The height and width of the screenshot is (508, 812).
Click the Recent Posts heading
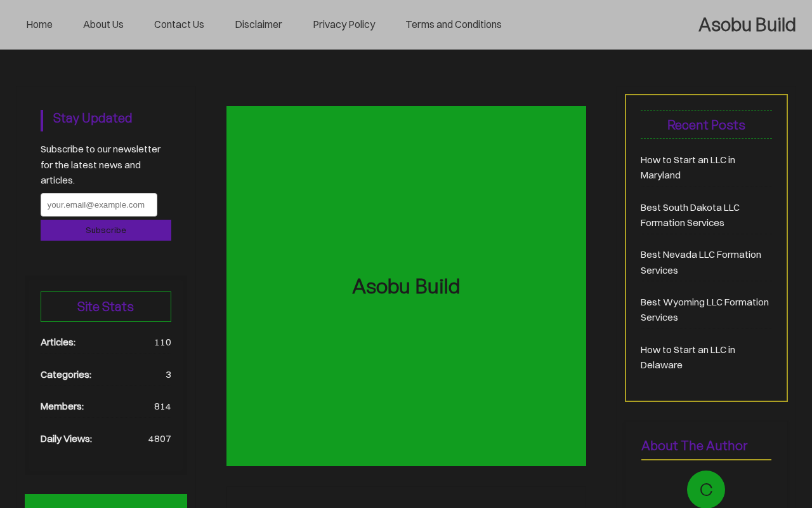tap(706, 125)
